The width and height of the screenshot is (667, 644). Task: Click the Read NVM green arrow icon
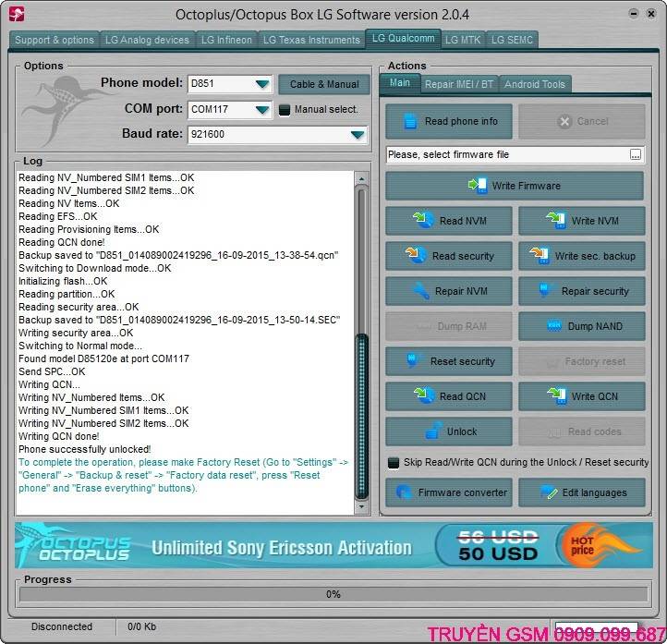point(423,220)
